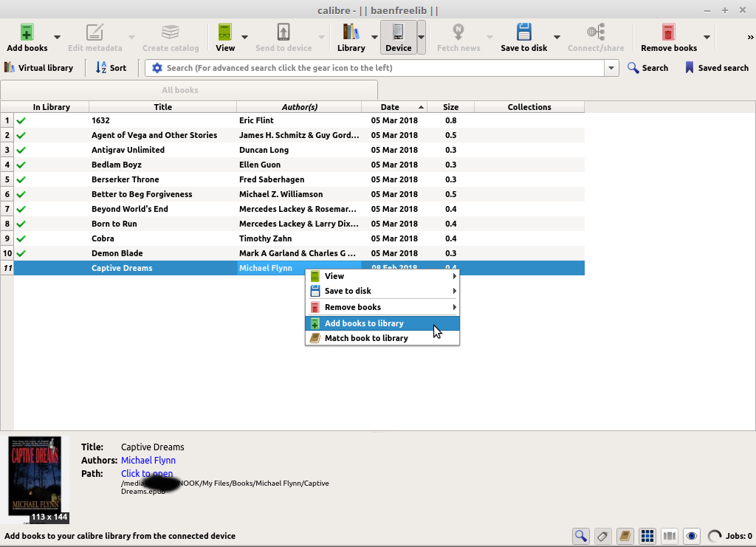Expand the Library dropdown arrow
Viewport: 756px width, 547px height.
(x=374, y=37)
